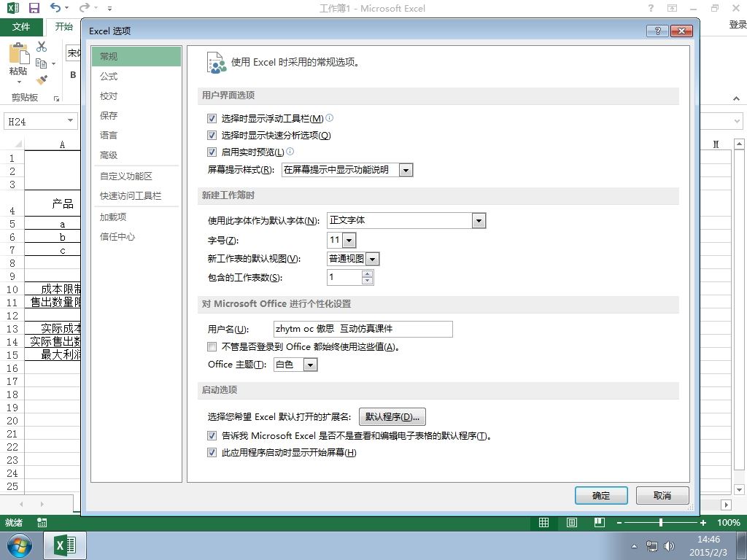Viewport: 747px width, 560px height.
Task: Click the macro recording icon in the status bar
Action: tap(42, 523)
